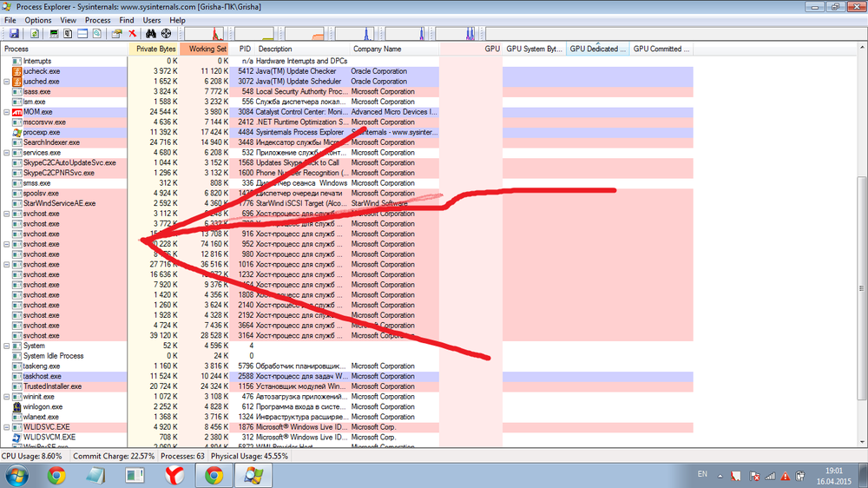Click the Java icon beside jucheck.exe
The image size is (868, 488).
pos(17,71)
